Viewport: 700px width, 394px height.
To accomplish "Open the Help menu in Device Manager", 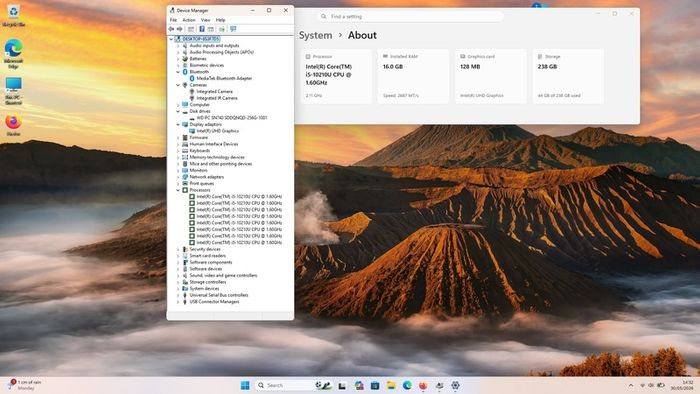I will 221,20.
